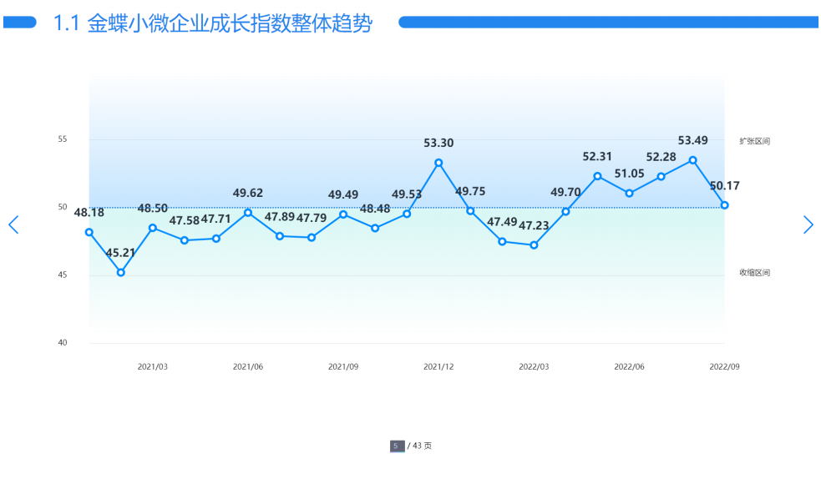Click the 50 y-axis tick label
821x504 pixels.
click(x=63, y=207)
